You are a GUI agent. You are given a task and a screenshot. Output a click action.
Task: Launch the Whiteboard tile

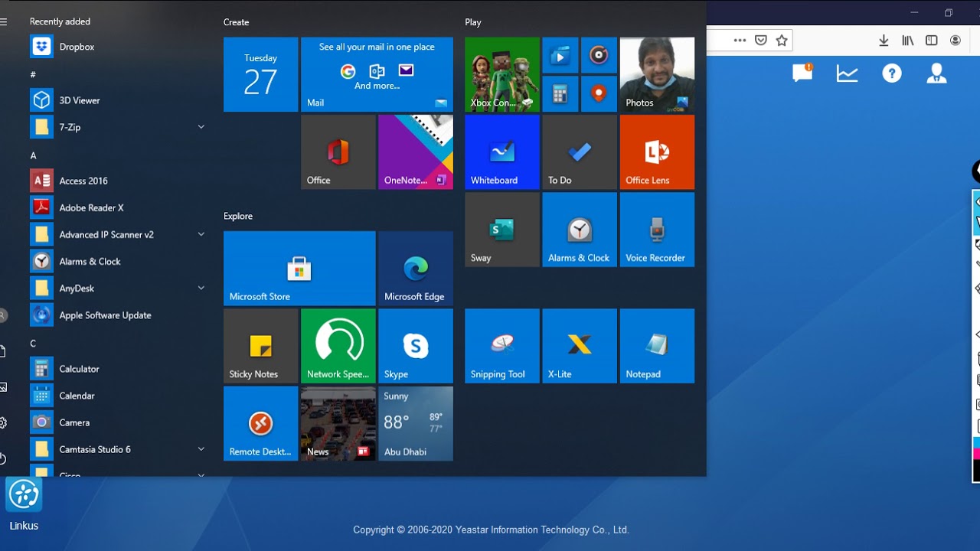click(501, 152)
